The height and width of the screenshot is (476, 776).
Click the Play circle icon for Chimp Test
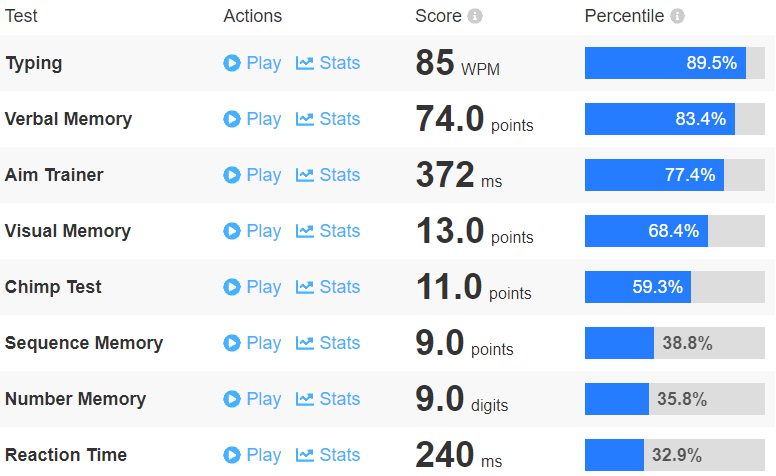232,286
